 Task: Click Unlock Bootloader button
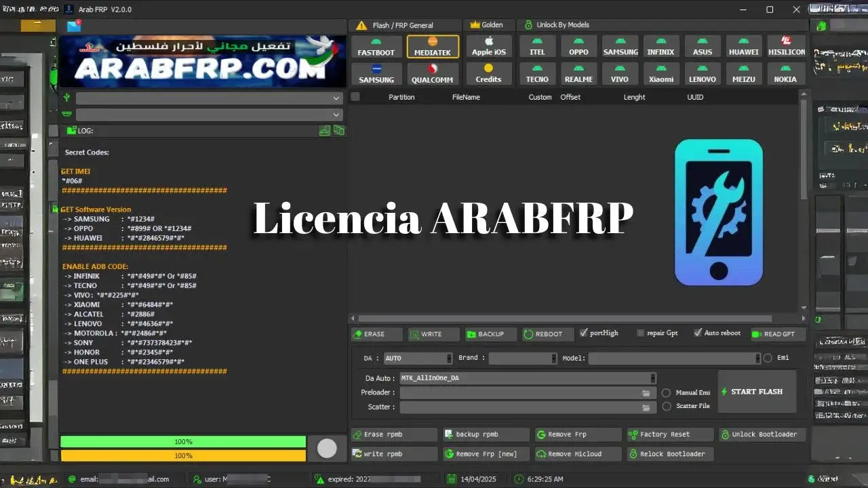(762, 434)
